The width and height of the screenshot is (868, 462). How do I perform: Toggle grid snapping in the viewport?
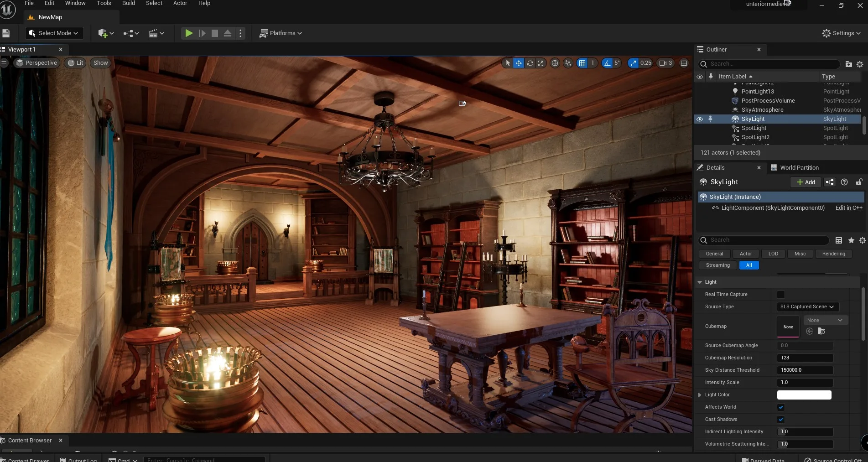pos(582,63)
